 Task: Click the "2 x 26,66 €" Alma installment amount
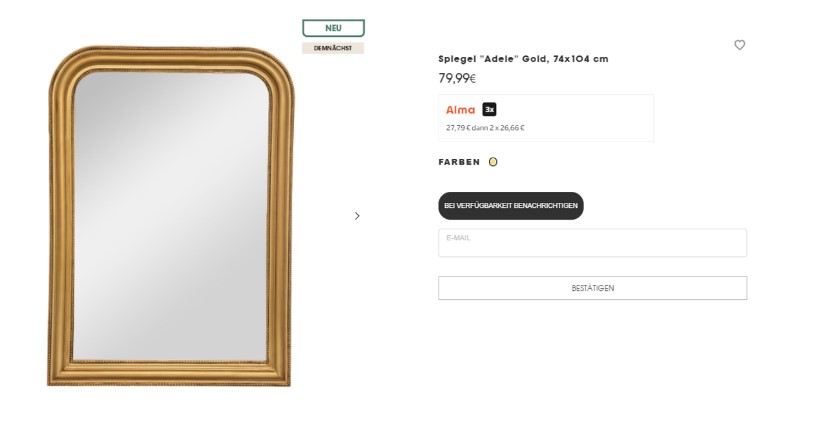click(507, 128)
